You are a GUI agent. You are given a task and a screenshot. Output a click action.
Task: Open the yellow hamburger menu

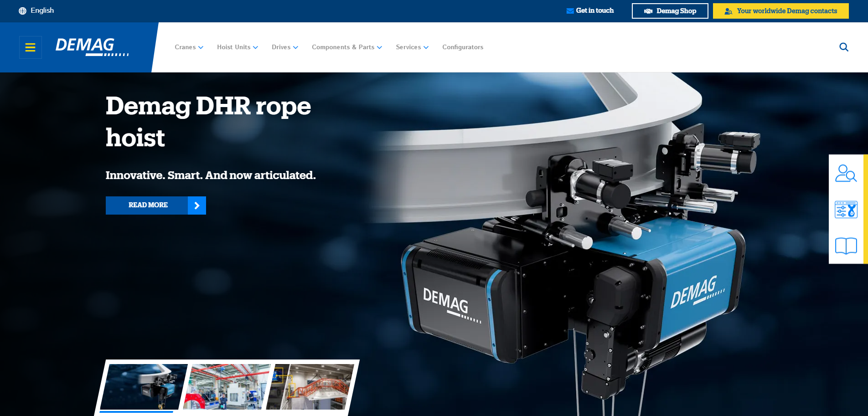coord(31,47)
